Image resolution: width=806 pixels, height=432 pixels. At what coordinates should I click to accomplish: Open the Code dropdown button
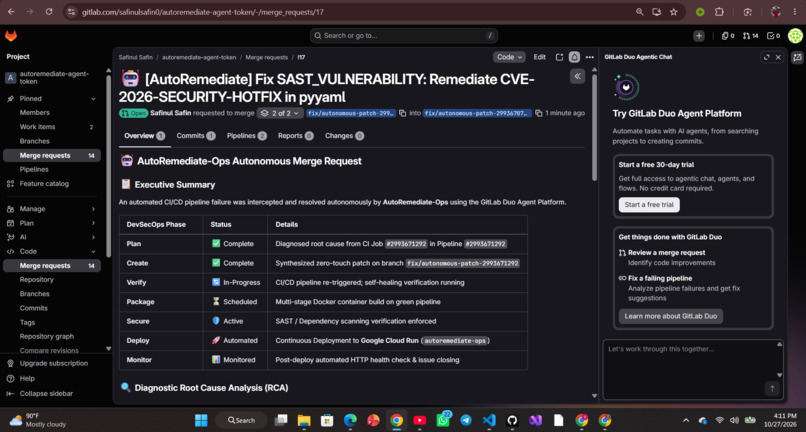[x=509, y=57]
